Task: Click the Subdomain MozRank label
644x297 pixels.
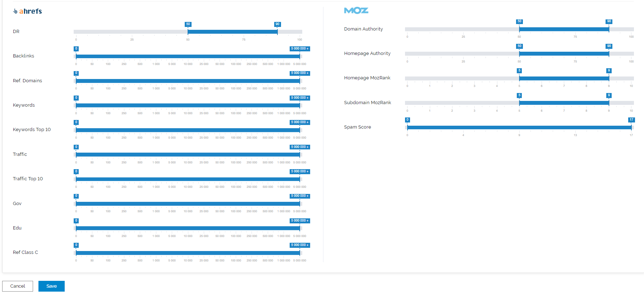Action: tap(368, 102)
